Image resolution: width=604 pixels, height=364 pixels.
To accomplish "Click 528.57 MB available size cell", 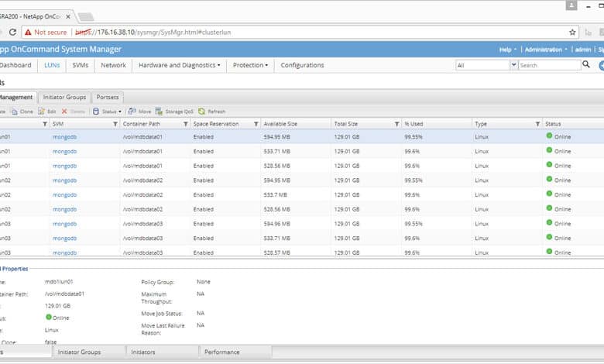I will point(276,252).
